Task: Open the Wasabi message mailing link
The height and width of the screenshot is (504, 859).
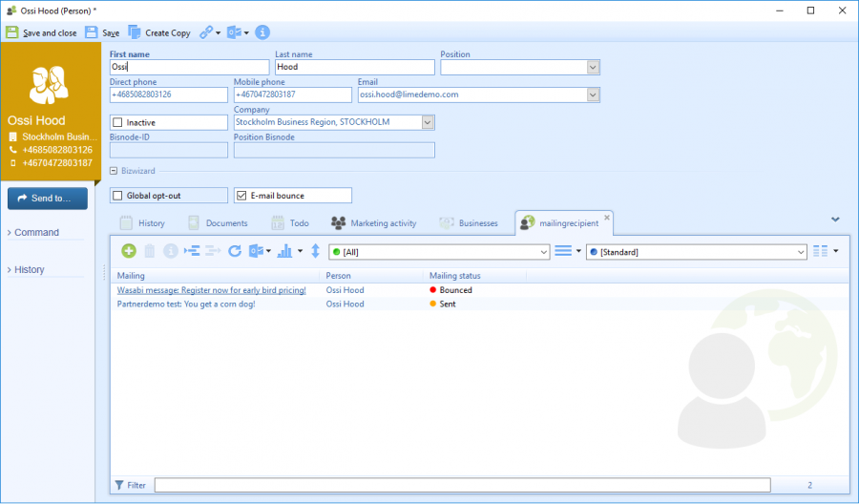Action: tap(211, 290)
